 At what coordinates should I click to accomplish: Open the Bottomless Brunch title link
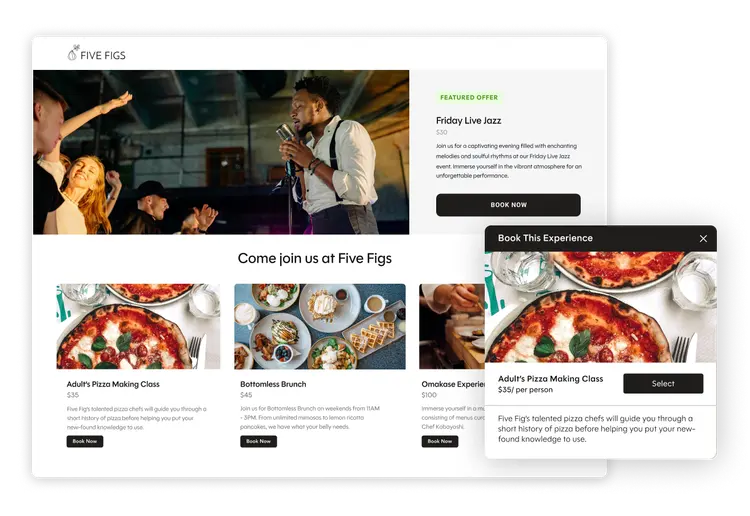click(x=273, y=384)
